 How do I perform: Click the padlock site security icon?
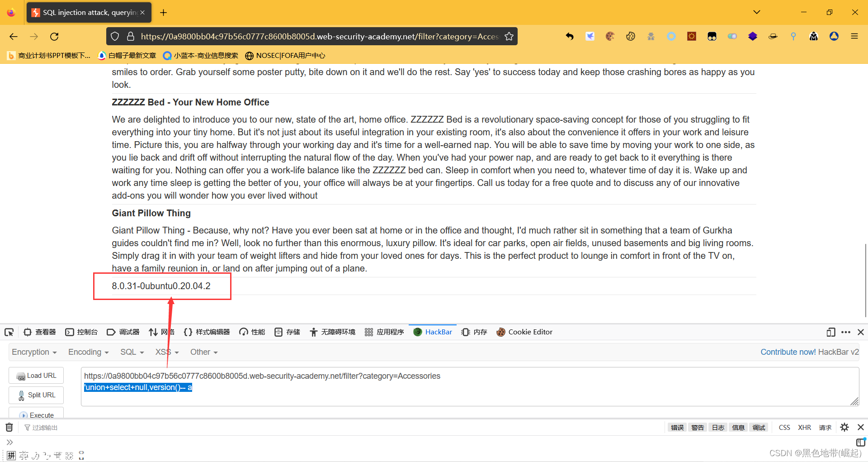[131, 37]
